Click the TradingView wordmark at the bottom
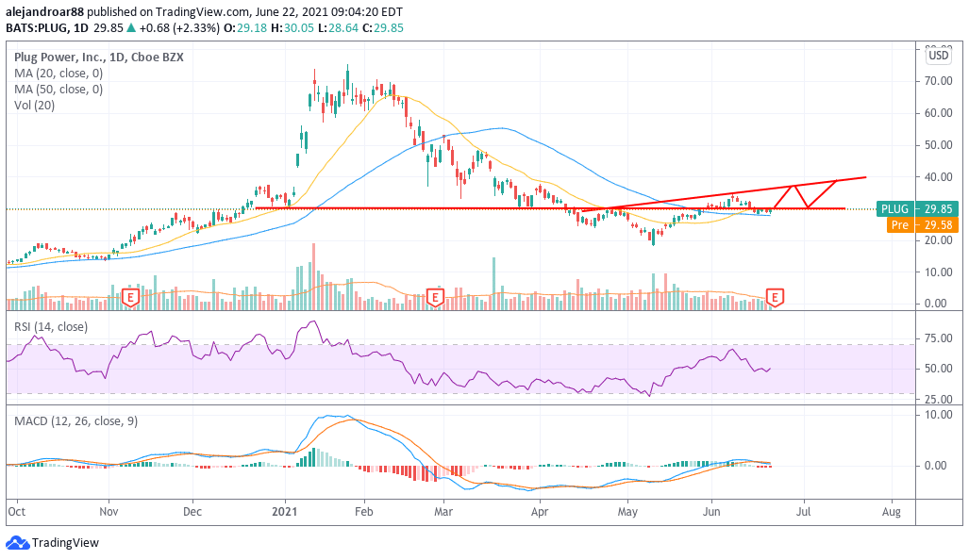The height and width of the screenshot is (560, 969). pos(65,543)
